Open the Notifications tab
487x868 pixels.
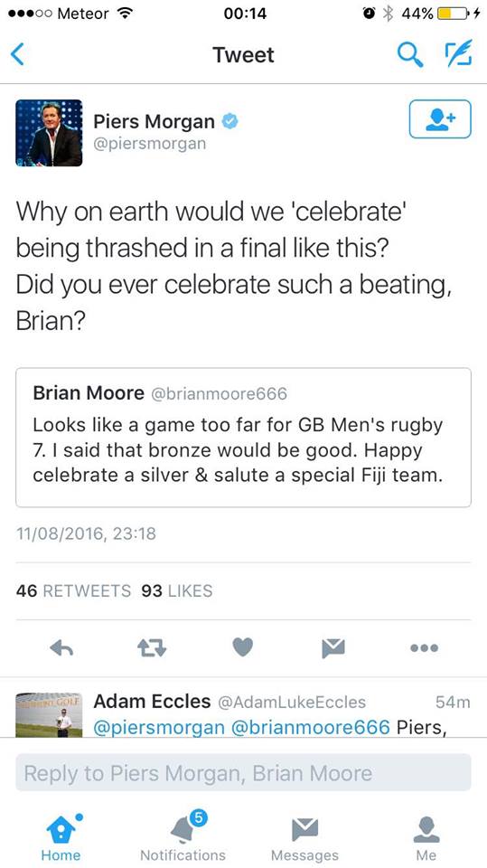tap(183, 837)
